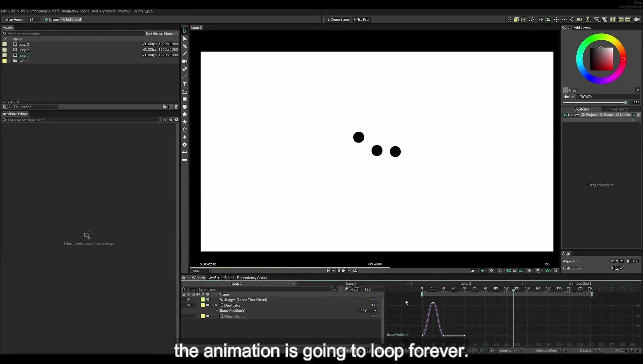Switch to Composition 1 timeline tab
Image resolution: width=643 pixels, height=364 pixels.
click(x=580, y=284)
